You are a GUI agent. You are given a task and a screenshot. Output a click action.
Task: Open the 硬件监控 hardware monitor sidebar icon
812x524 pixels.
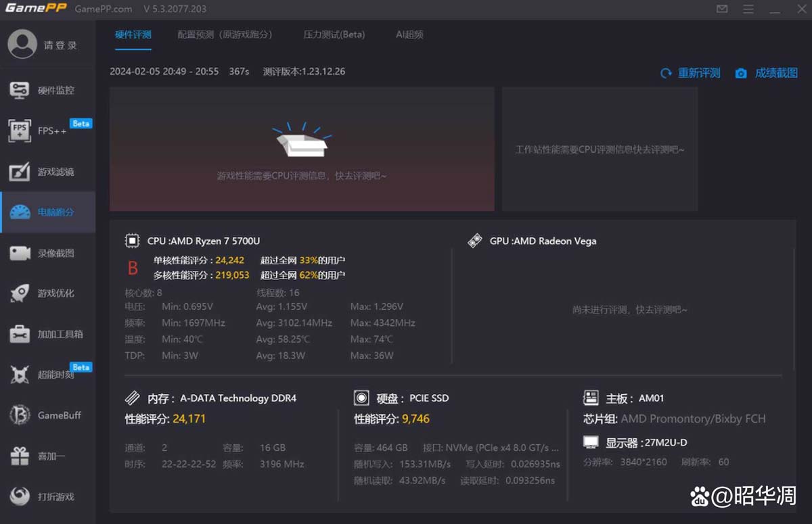pos(20,90)
